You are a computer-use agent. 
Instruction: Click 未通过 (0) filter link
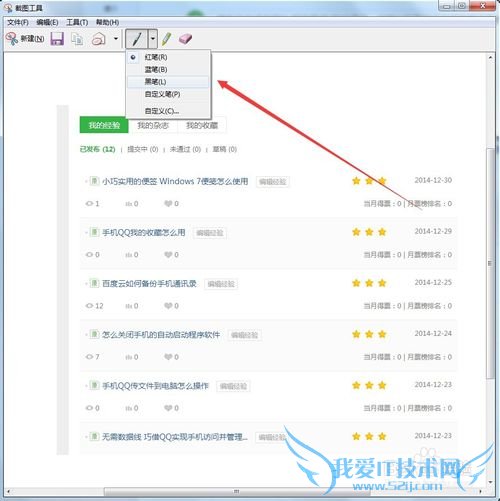(x=185, y=149)
